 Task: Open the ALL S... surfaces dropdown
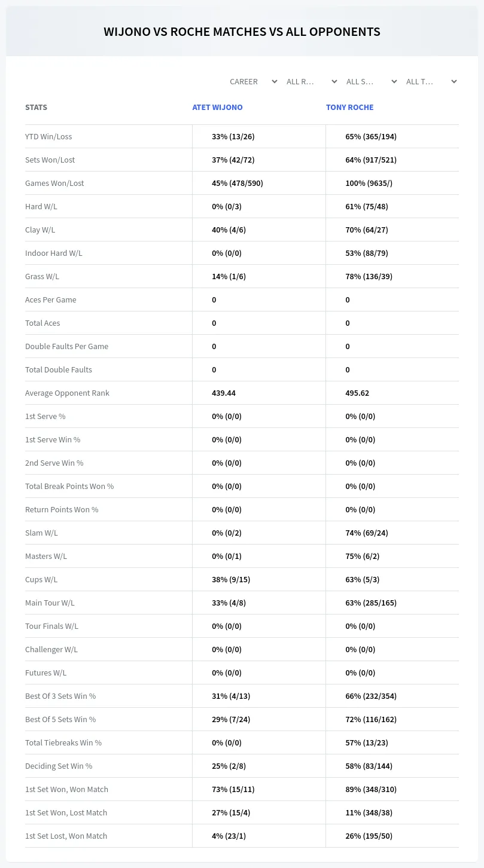pos(372,81)
